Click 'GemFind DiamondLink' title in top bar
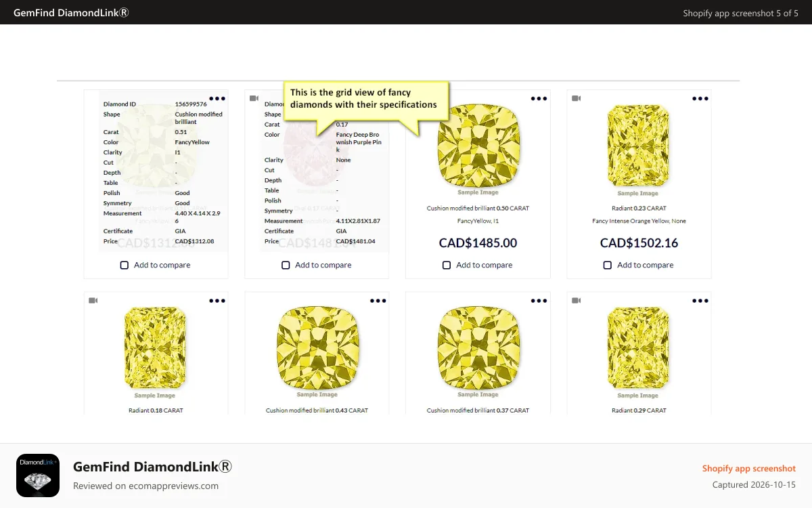The image size is (812, 508). click(71, 13)
